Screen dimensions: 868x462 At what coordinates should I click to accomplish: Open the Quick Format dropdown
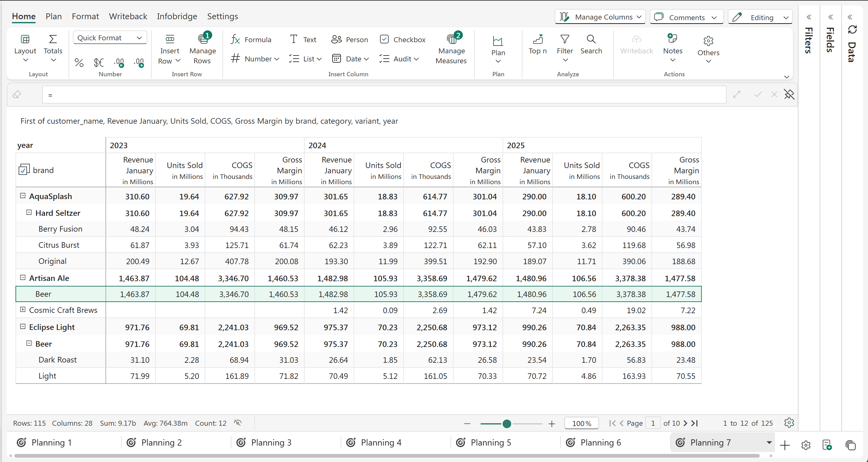tap(110, 38)
